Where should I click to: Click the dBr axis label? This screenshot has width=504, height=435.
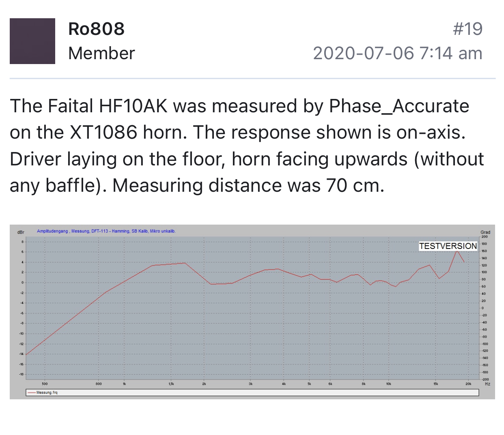pyautogui.click(x=20, y=232)
